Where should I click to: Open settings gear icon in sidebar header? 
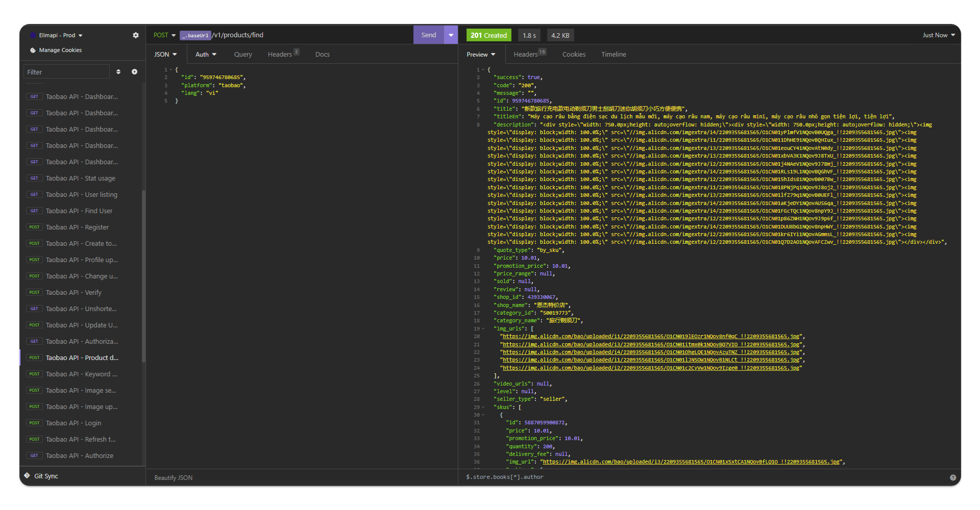point(135,35)
